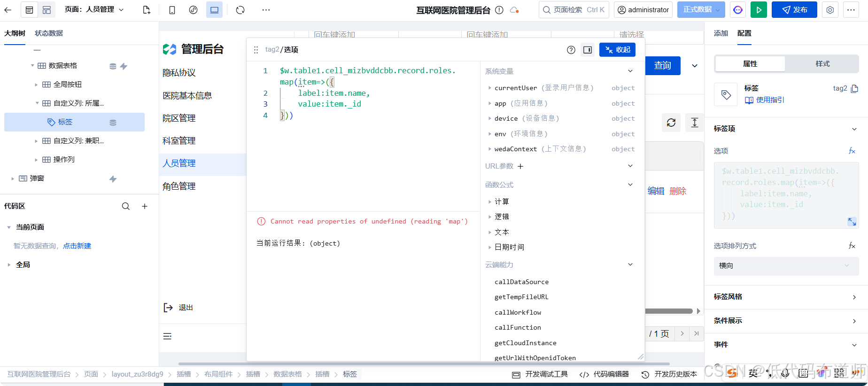
Task: Switch to the 状态数据 tab
Action: pos(49,33)
